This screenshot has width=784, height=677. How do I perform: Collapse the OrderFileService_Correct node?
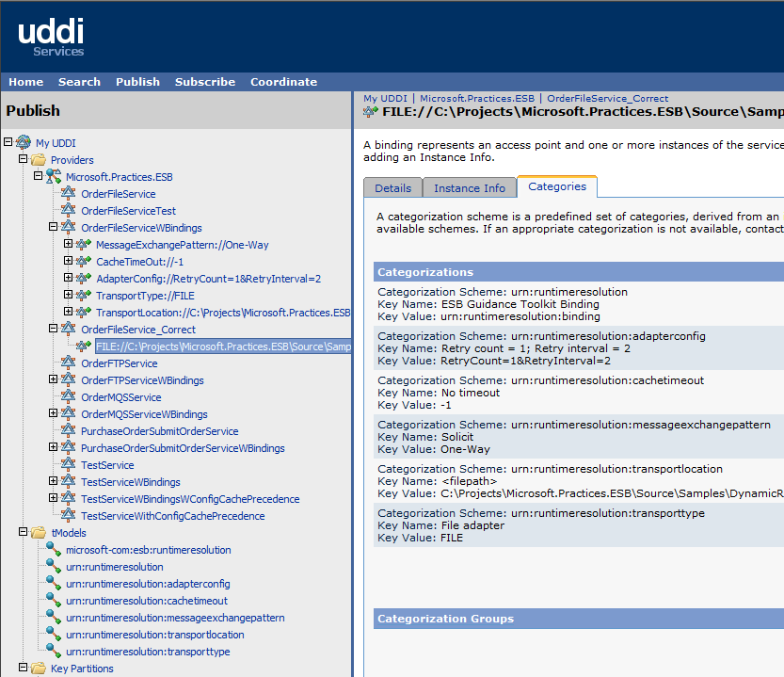[53, 329]
